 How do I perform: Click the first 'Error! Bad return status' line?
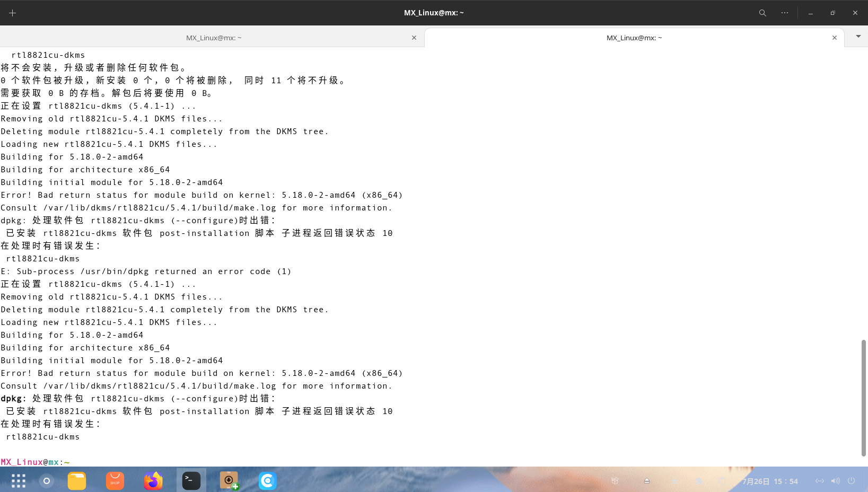(202, 195)
